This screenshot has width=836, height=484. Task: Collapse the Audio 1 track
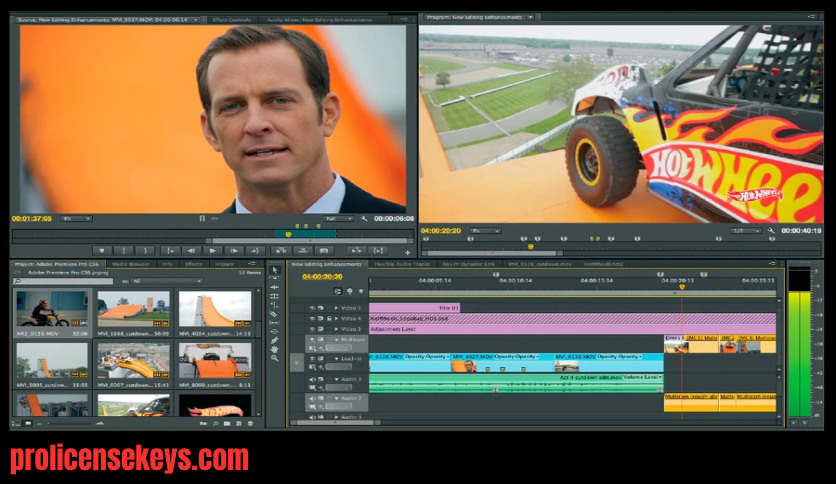(x=336, y=380)
